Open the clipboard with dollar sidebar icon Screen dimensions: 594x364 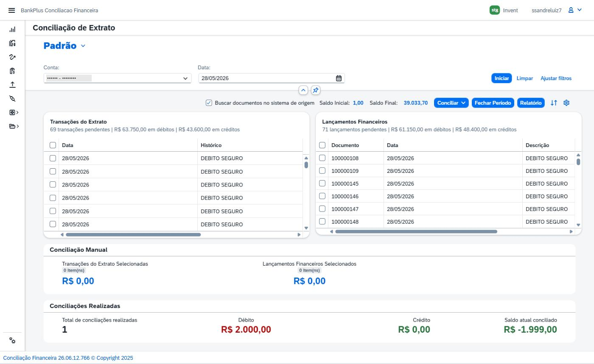(12, 71)
